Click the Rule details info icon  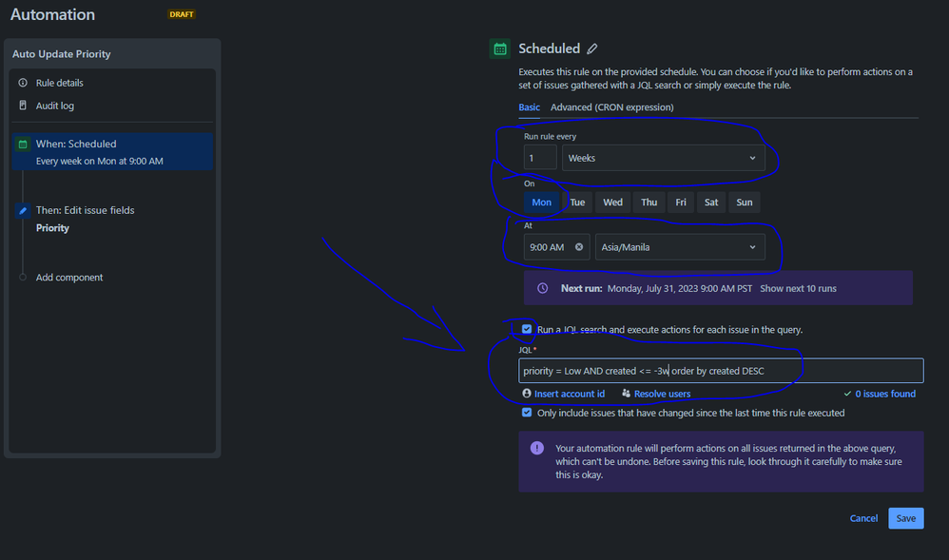(23, 83)
